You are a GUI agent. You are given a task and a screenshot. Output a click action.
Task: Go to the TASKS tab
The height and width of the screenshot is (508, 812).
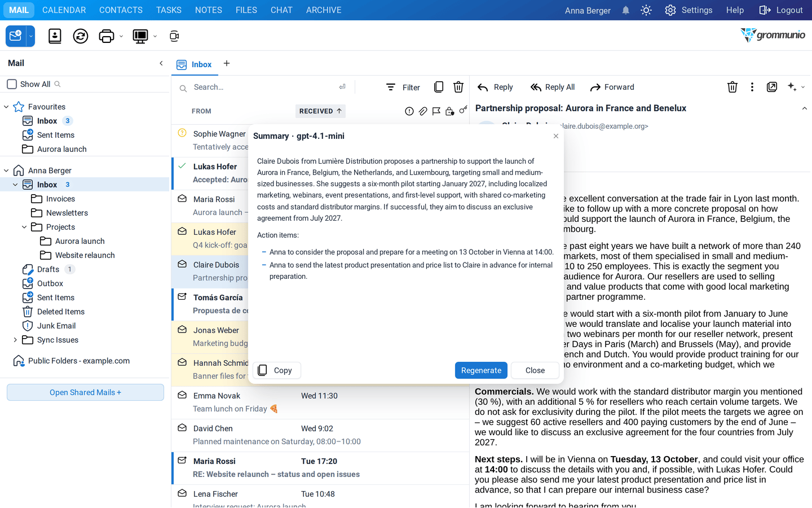169,10
